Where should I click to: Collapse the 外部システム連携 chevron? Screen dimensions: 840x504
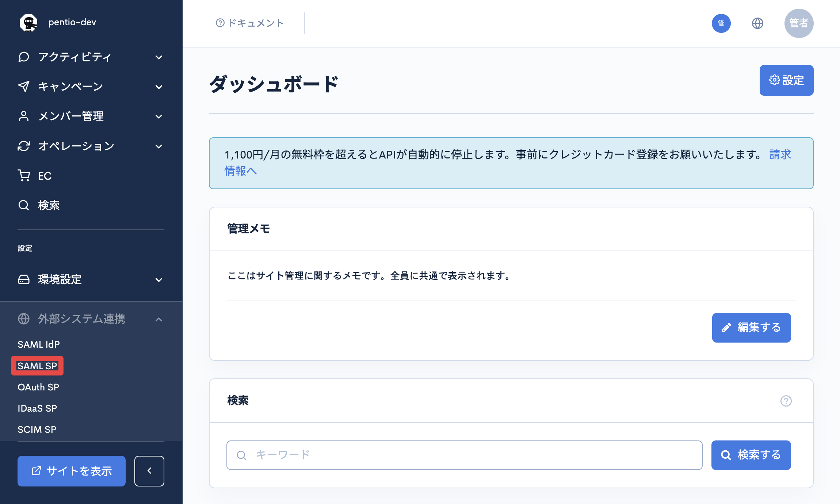159,319
